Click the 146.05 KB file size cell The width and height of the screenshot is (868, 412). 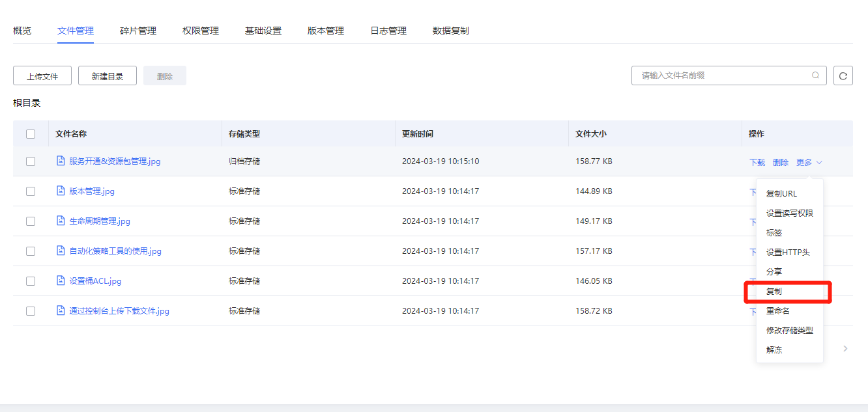(x=594, y=281)
